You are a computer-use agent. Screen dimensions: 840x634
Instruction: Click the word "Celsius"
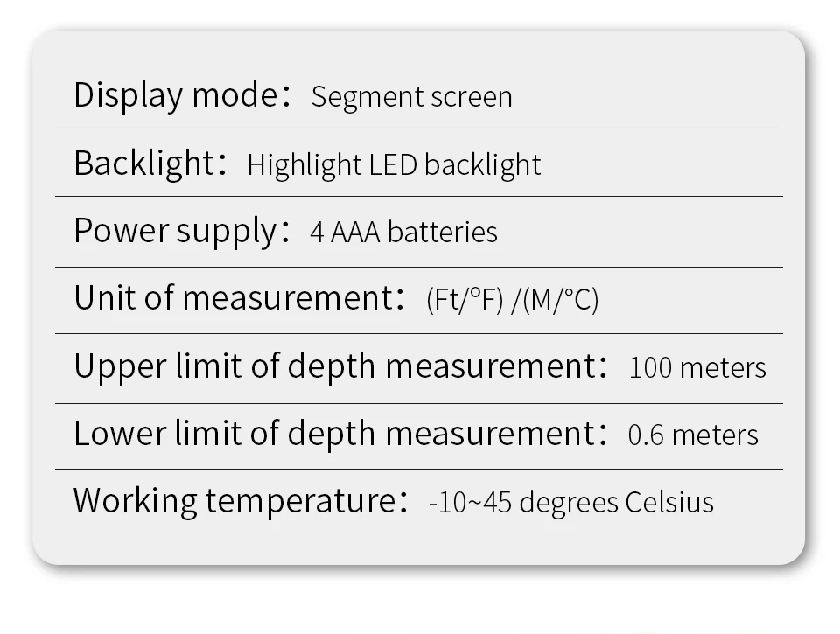[x=669, y=503]
